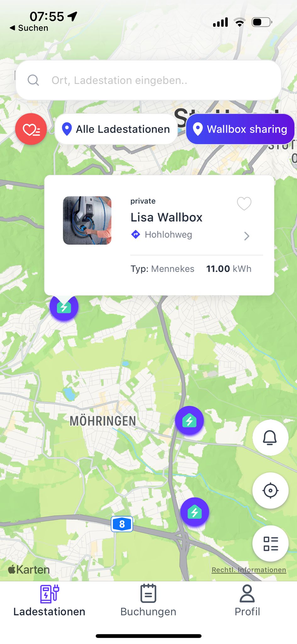The image size is (297, 644).
Task: Focus the Ort, Ladestation search field
Action: tap(148, 80)
